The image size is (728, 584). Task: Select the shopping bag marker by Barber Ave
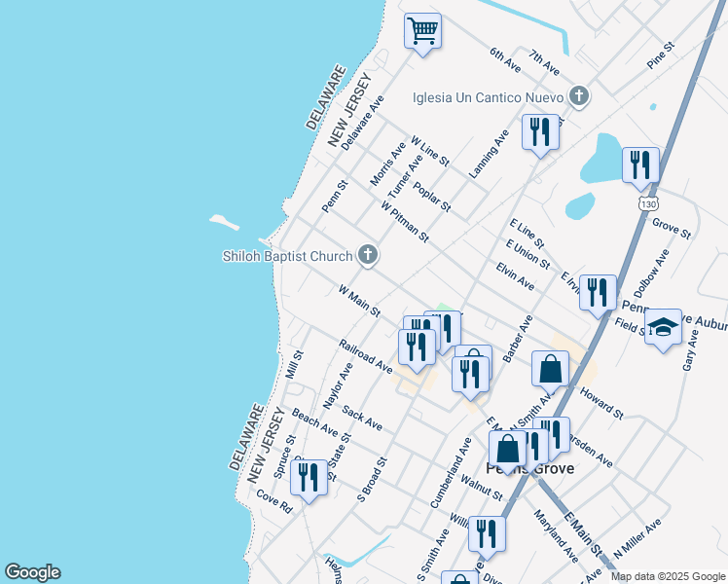click(550, 369)
